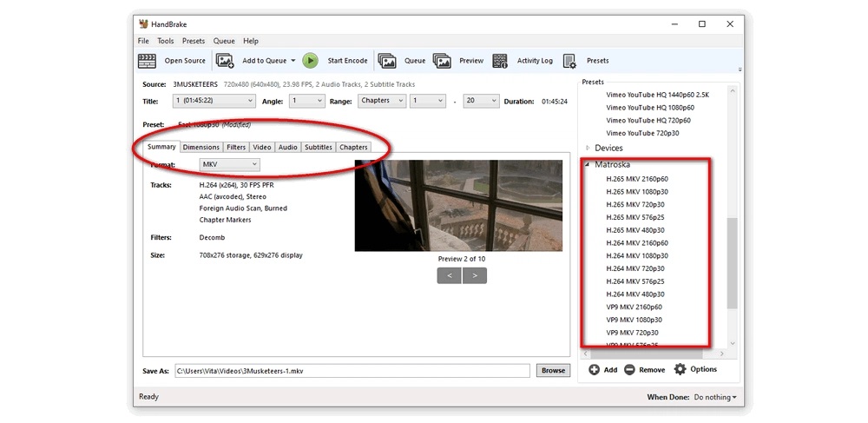Click the Remove preset minus icon

pyautogui.click(x=629, y=369)
